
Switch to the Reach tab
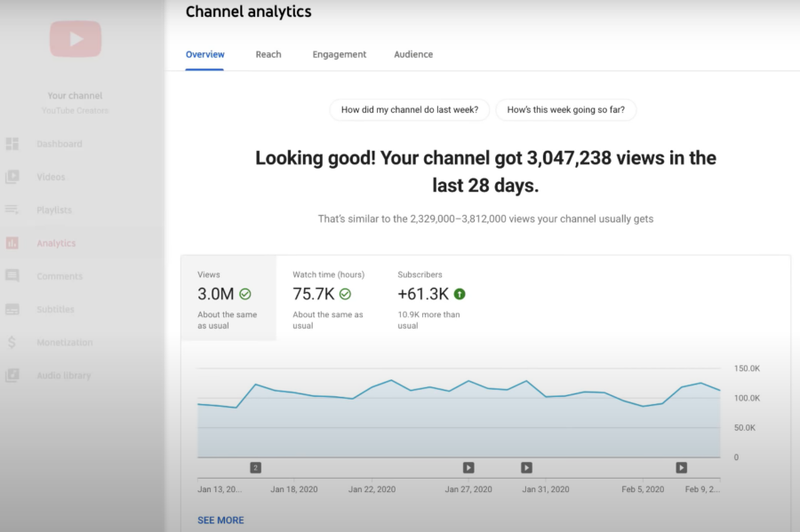(268, 54)
